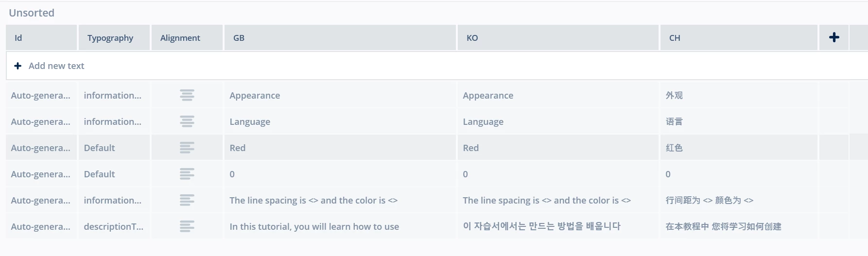
Task: Click the Typography column header
Action: click(114, 37)
